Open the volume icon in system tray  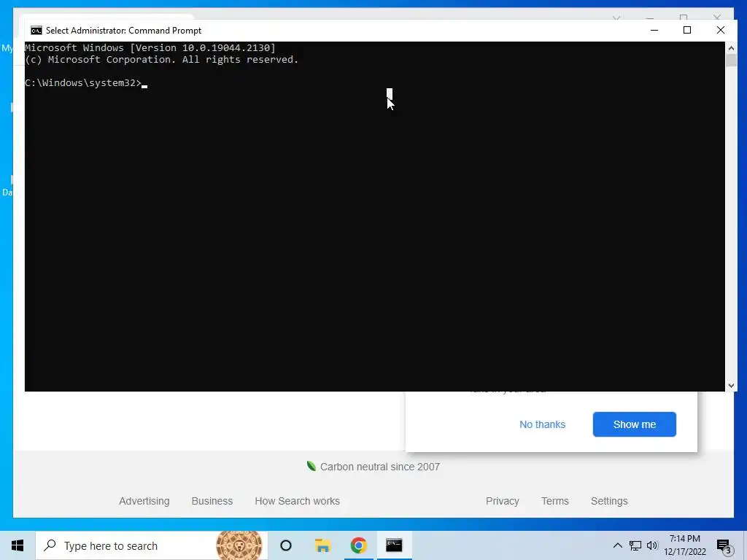652,545
